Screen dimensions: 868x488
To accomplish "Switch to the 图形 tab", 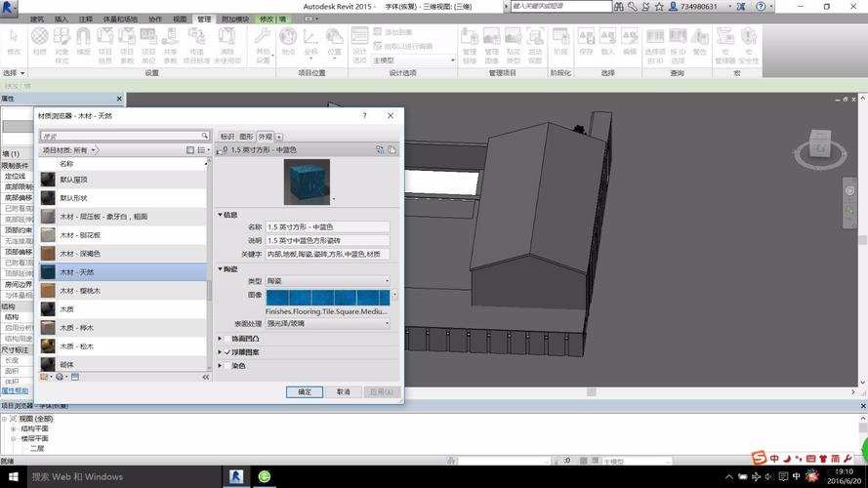I will [246, 137].
